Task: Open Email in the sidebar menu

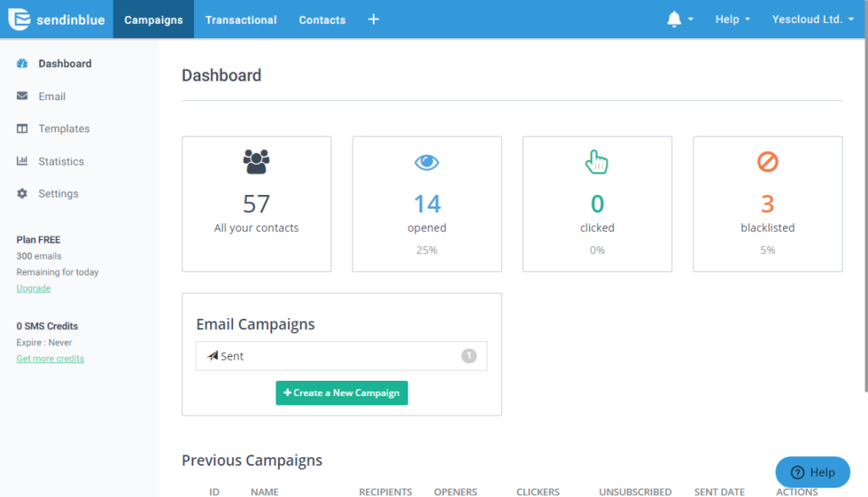Action: tap(52, 97)
